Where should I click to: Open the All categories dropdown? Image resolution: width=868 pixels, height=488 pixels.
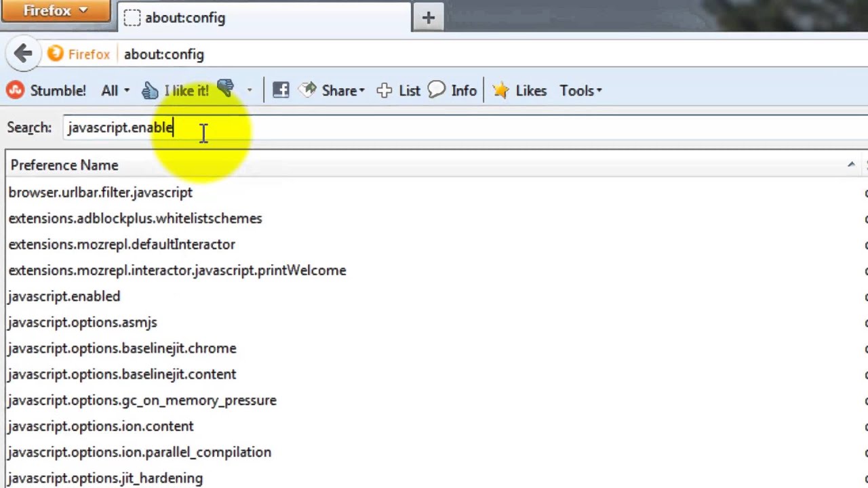[x=115, y=90]
